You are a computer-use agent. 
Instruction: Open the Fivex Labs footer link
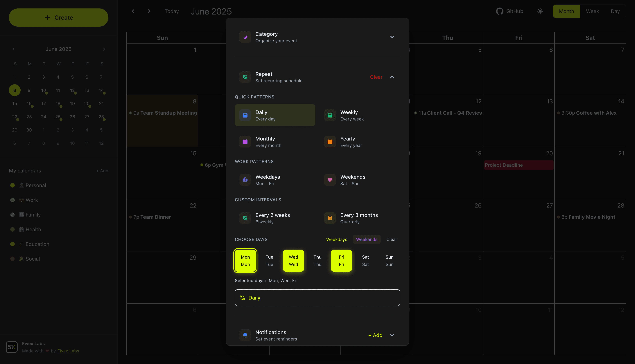click(x=68, y=351)
